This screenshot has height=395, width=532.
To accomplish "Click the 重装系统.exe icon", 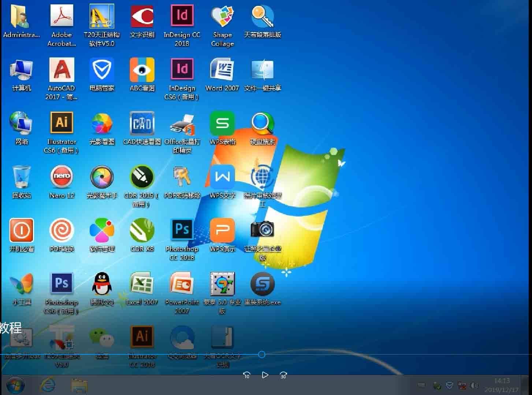I will coord(263,284).
